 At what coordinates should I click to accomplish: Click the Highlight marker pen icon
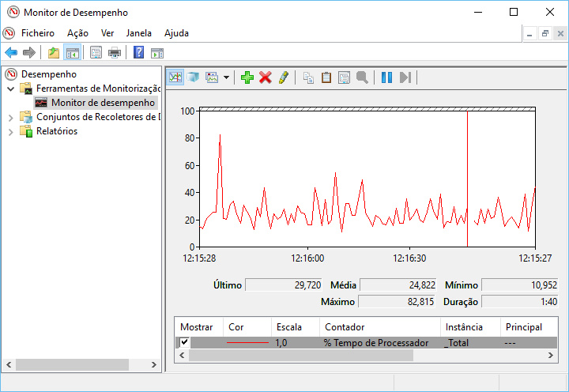pos(284,77)
